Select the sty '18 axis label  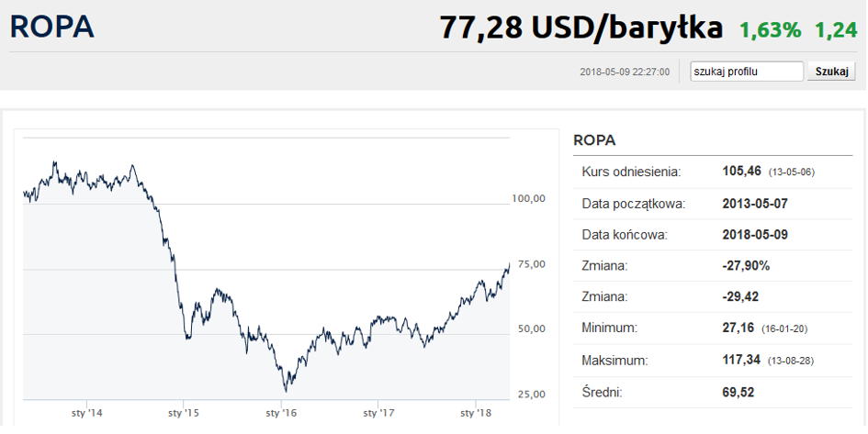point(476,414)
